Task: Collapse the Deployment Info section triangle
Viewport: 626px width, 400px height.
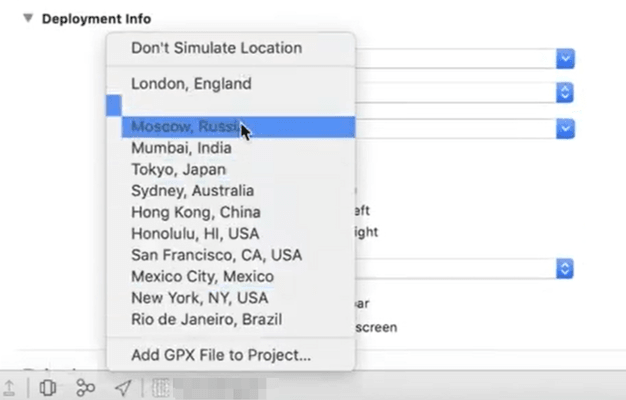Action: click(x=28, y=18)
